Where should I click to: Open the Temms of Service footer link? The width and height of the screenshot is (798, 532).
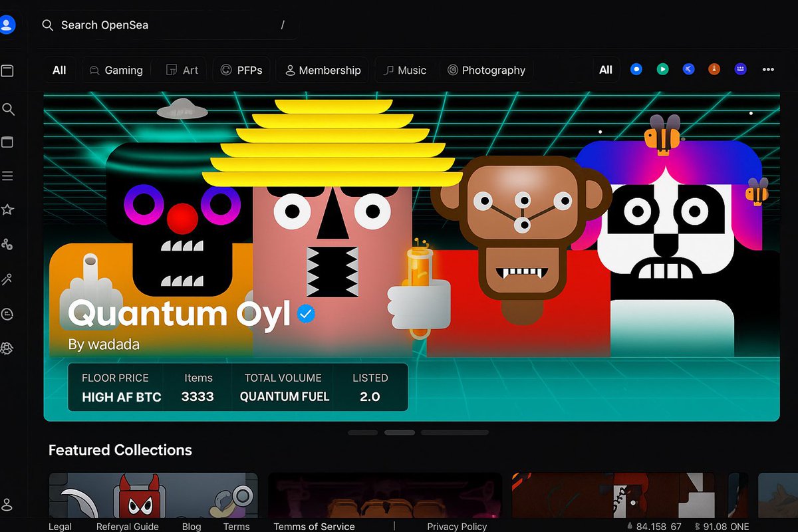(314, 526)
